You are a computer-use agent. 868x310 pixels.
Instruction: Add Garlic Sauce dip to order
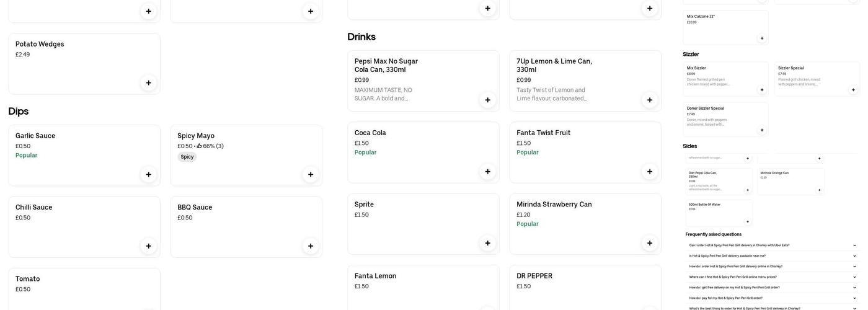pos(148,175)
